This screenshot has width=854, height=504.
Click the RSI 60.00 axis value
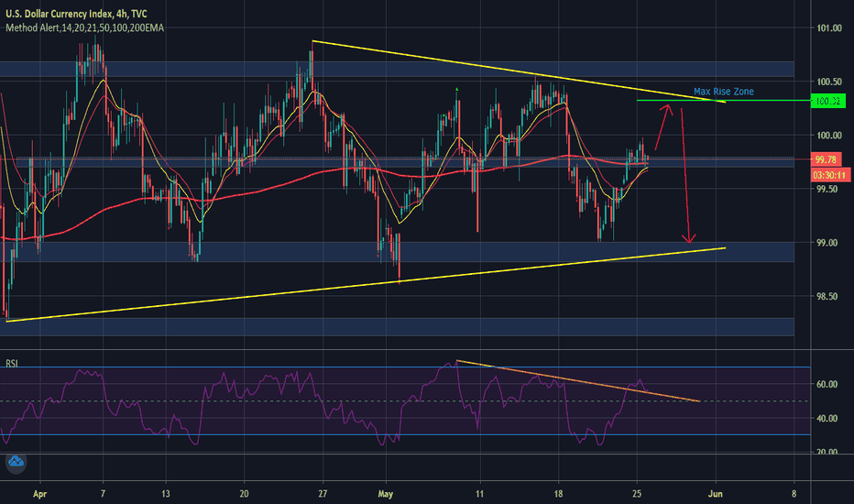pyautogui.click(x=827, y=384)
